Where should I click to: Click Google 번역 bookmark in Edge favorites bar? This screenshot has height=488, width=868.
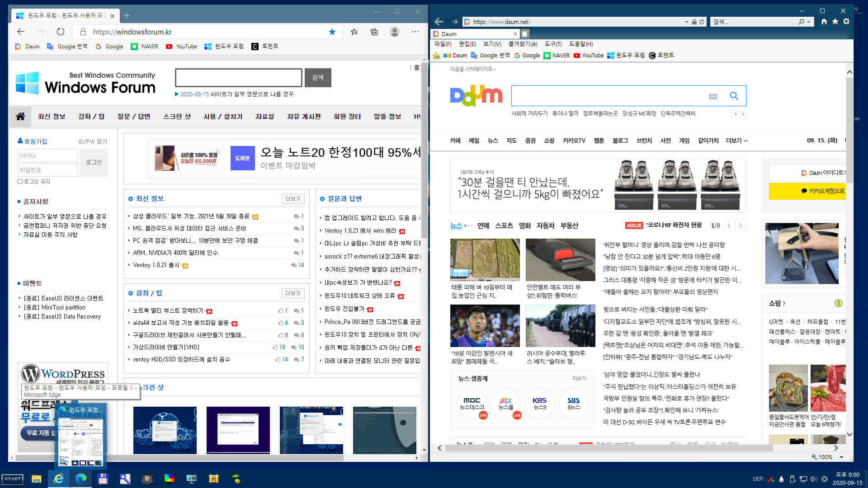pyautogui.click(x=67, y=47)
